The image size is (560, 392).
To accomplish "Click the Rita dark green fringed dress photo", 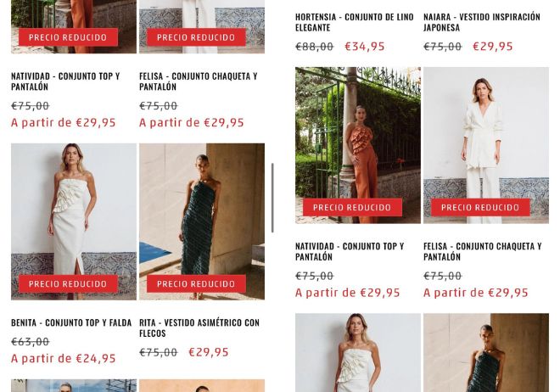I will (202, 221).
